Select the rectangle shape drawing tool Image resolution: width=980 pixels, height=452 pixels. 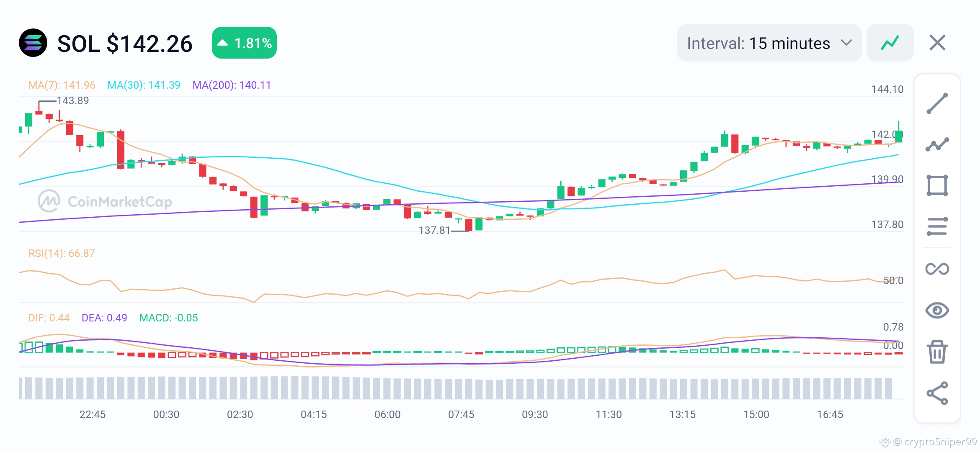937,185
